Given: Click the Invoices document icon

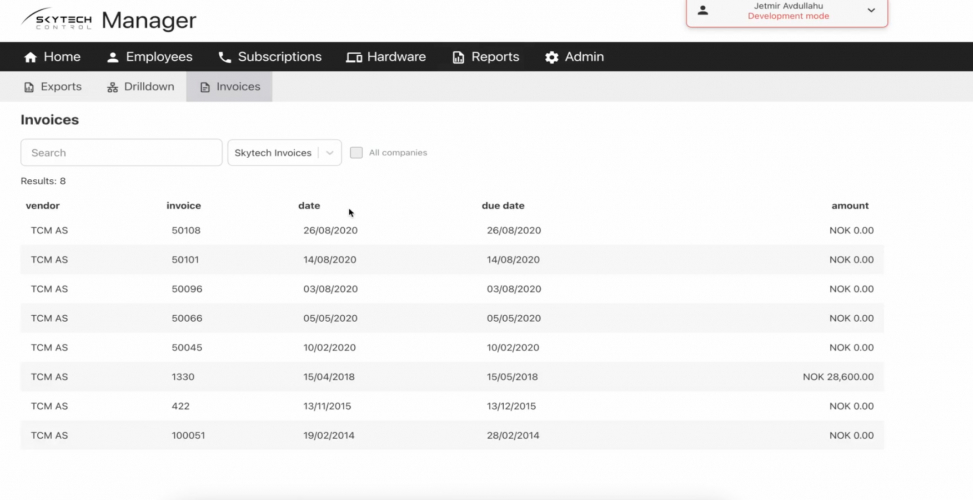Looking at the screenshot, I should [205, 87].
